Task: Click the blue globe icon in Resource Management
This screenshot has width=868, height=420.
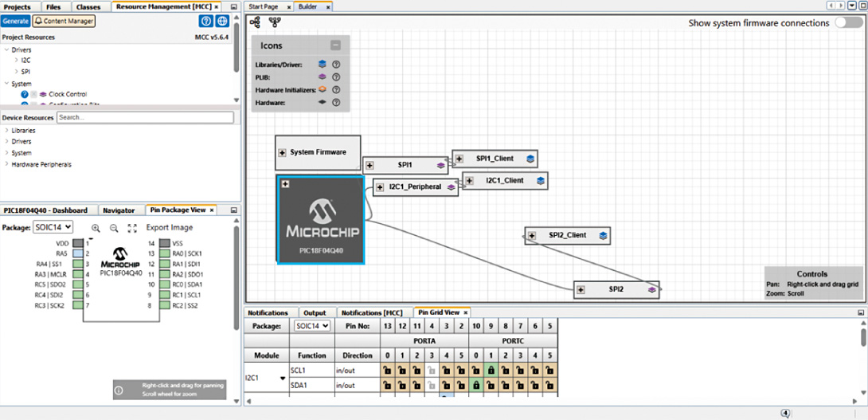Action: point(223,21)
